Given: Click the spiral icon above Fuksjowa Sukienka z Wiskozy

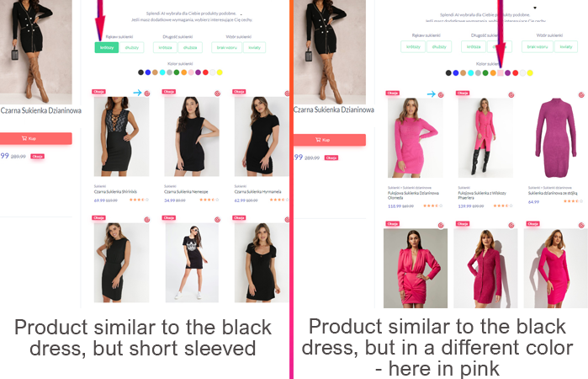Looking at the screenshot, I should point(511,94).
